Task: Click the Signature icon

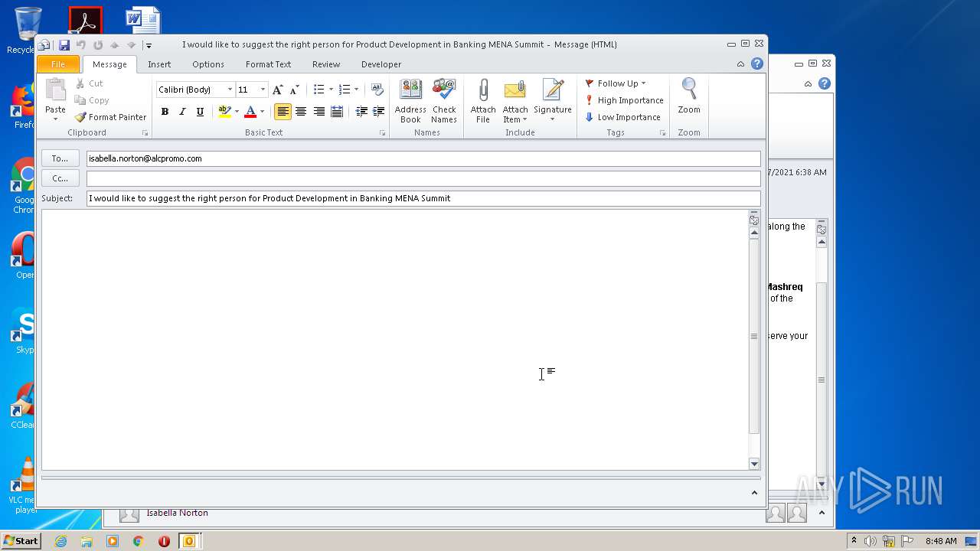Action: pyautogui.click(x=553, y=101)
